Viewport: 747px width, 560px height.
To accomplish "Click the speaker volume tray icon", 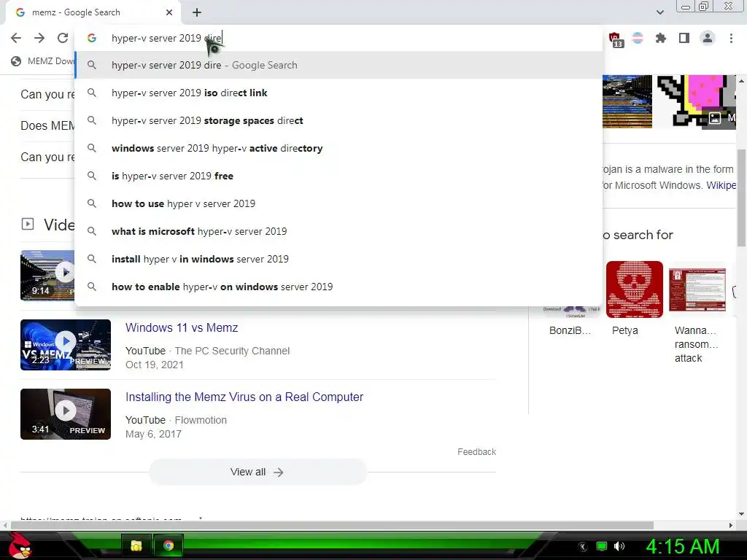I will 619,546.
